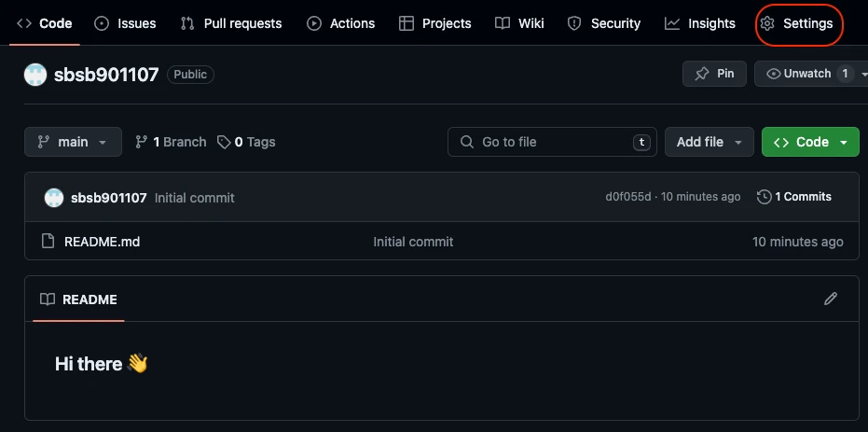Click the Settings gear icon
868x432 pixels.
pyautogui.click(x=766, y=23)
